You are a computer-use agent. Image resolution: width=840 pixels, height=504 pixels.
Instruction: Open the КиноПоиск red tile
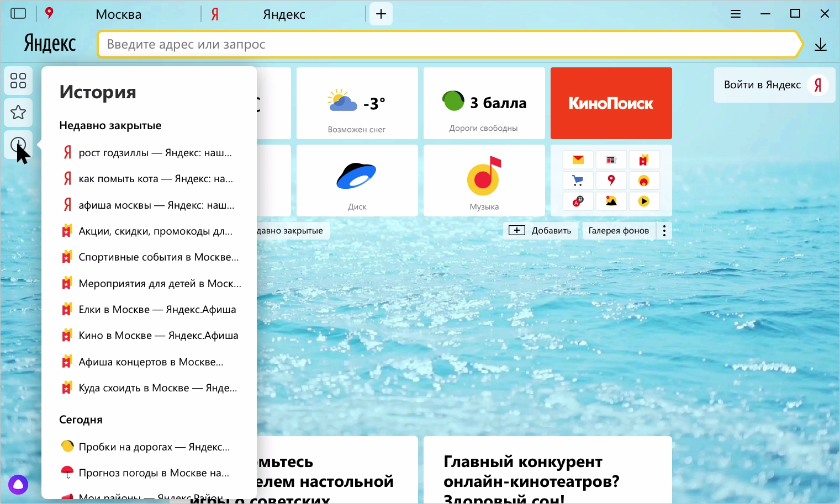click(x=611, y=103)
